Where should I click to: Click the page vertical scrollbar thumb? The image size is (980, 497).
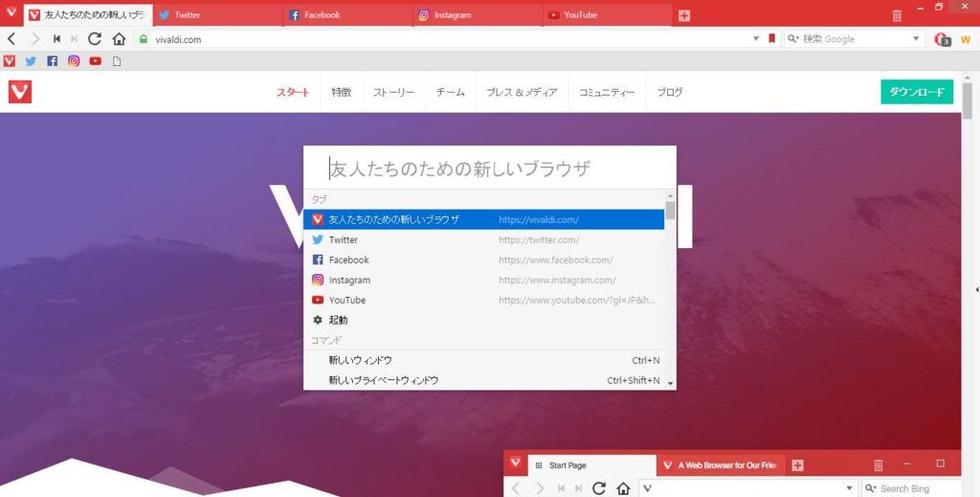coord(968,101)
